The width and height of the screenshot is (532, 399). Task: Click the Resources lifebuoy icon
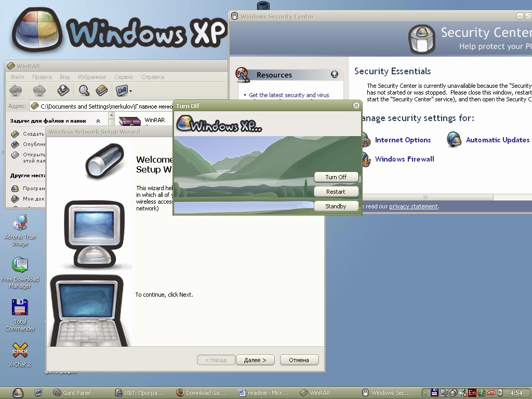coord(243,75)
